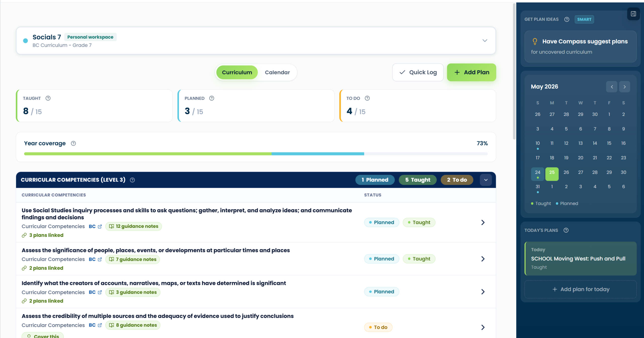This screenshot has height=338, width=644.
Task: Click the plus icon in Add Plan
Action: (457, 72)
